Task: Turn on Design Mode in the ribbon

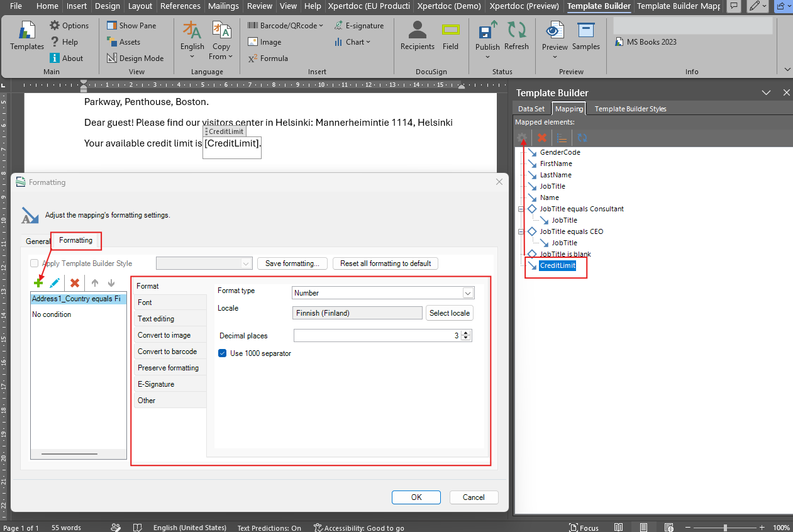Action: click(x=135, y=58)
